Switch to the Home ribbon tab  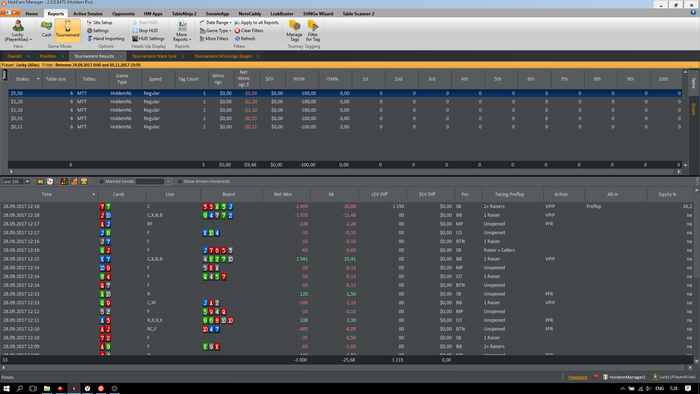(32, 13)
